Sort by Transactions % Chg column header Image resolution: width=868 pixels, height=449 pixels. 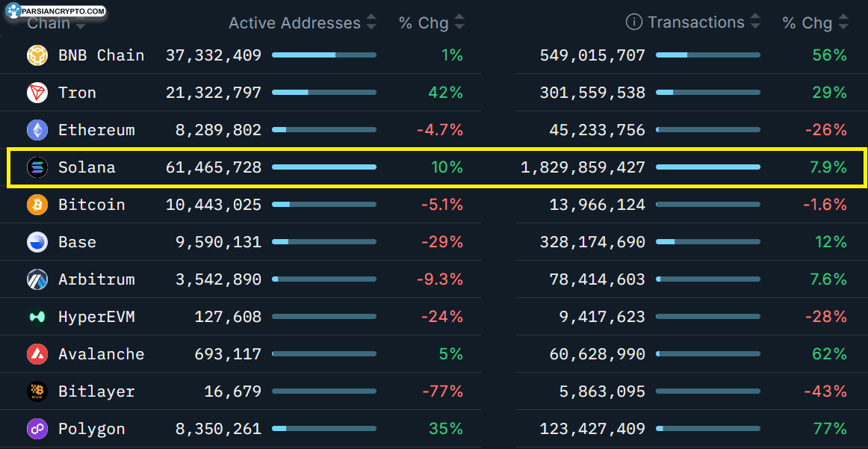[x=807, y=23]
